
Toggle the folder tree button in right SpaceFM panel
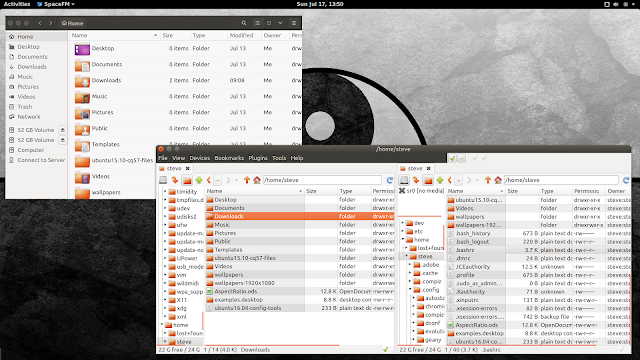point(428,180)
